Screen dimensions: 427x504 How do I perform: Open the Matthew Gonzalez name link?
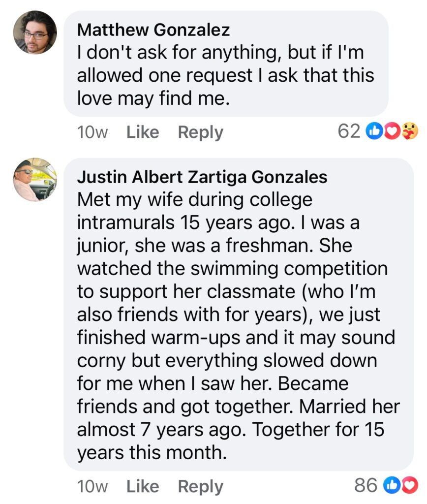click(x=153, y=30)
